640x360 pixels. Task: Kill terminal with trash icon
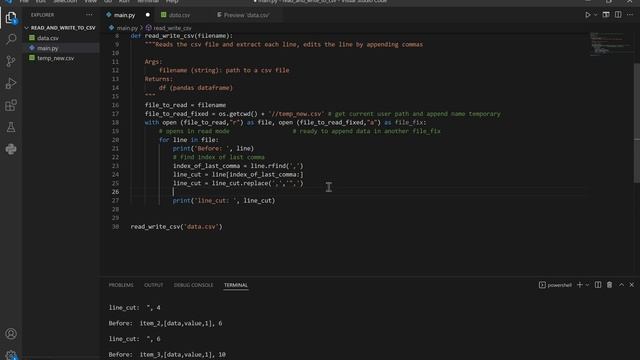609,285
